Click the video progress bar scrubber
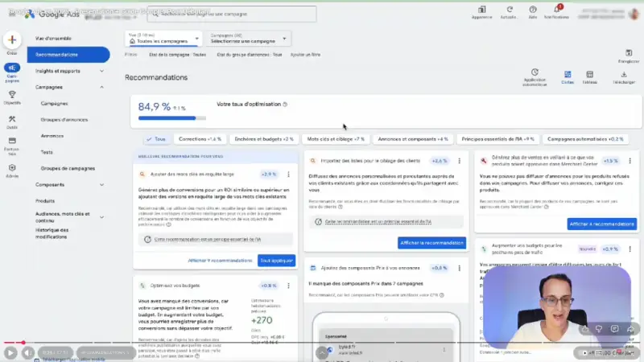 23,343
